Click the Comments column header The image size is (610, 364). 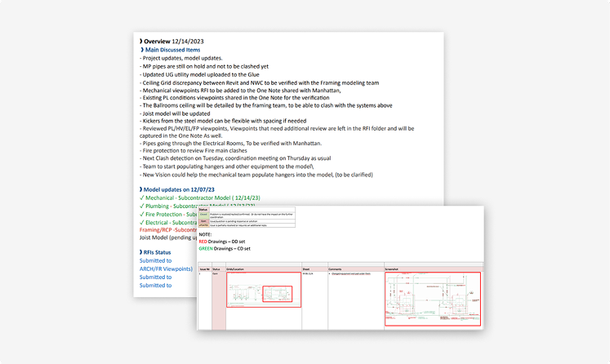tap(336, 268)
